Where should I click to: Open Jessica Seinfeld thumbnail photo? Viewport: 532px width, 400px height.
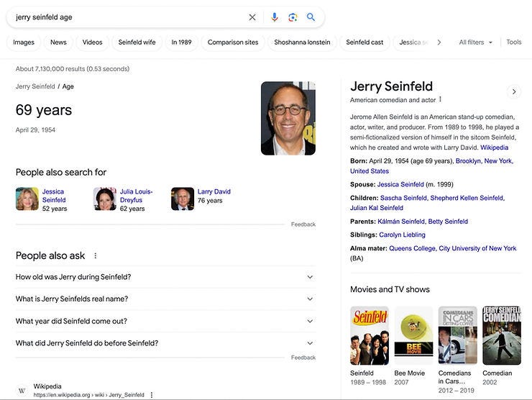click(x=27, y=199)
